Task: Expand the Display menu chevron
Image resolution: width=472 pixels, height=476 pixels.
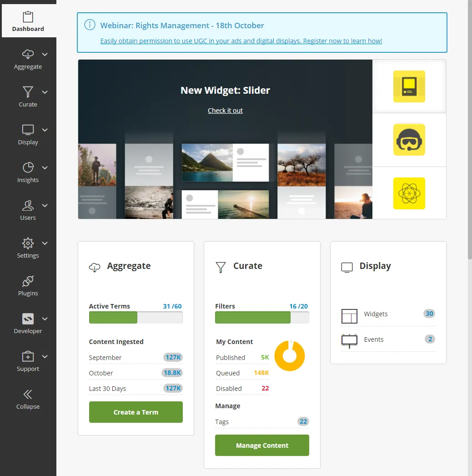Action: (x=45, y=130)
